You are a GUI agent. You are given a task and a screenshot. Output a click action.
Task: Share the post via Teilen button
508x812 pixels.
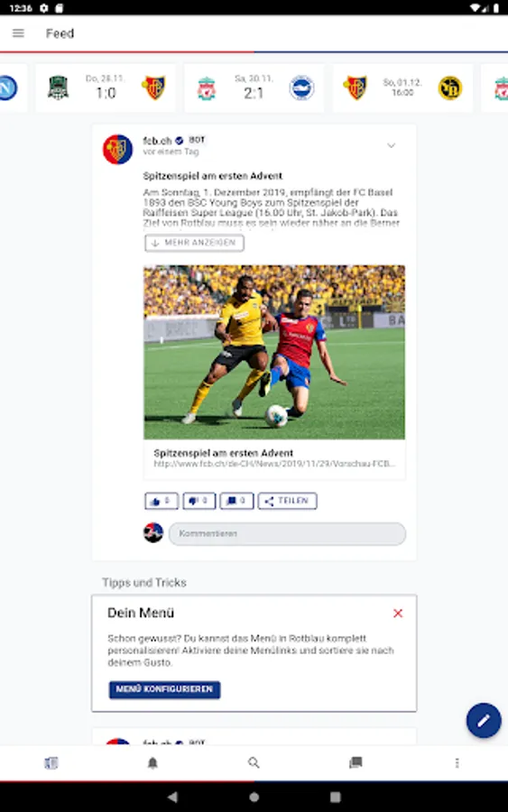coord(288,501)
